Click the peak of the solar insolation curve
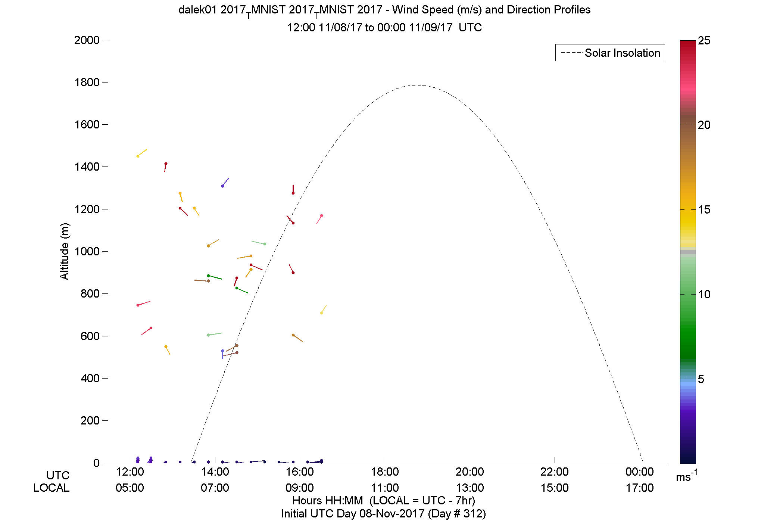This screenshot has width=783, height=532. click(417, 85)
